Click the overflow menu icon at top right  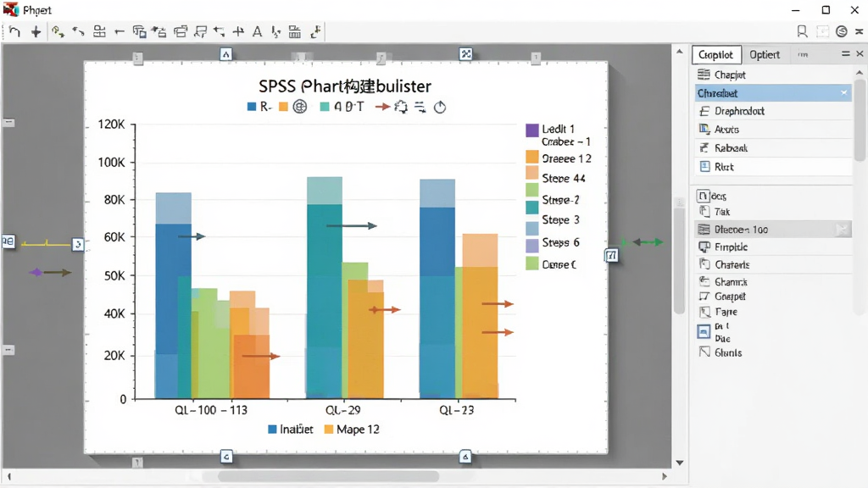[x=860, y=31]
